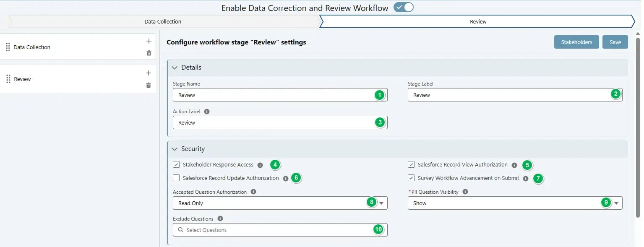The width and height of the screenshot is (644, 247).
Task: Click the Stakeholders button
Action: (576, 42)
